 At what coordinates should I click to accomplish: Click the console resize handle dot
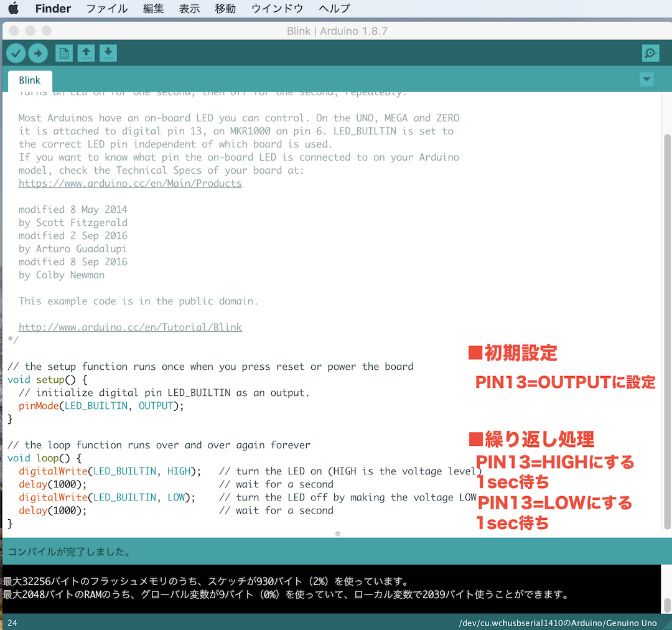(x=337, y=534)
